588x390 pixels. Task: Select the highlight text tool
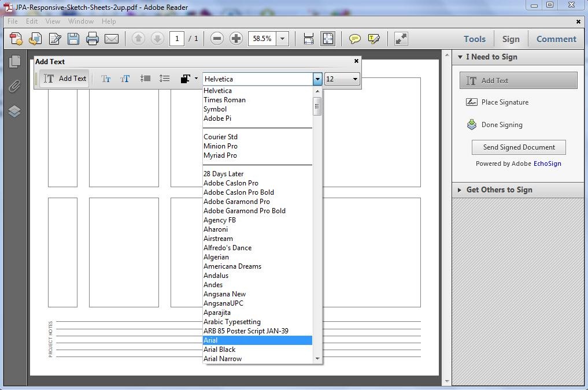[x=374, y=39]
